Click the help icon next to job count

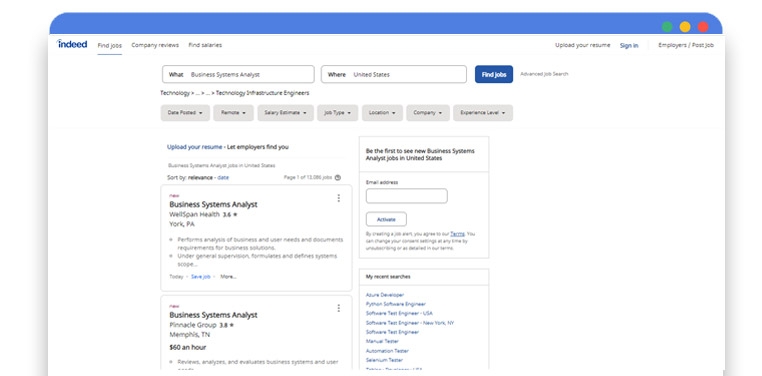pyautogui.click(x=338, y=178)
